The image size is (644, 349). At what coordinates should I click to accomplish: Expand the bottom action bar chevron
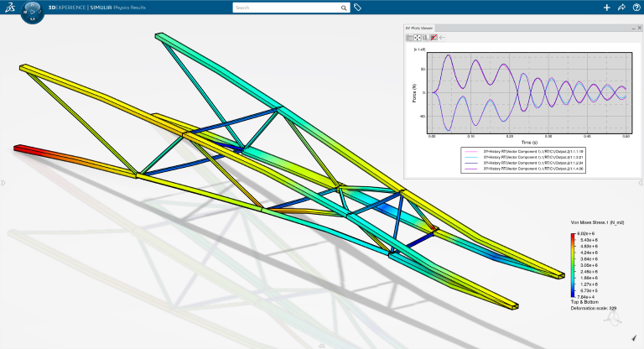click(x=322, y=345)
